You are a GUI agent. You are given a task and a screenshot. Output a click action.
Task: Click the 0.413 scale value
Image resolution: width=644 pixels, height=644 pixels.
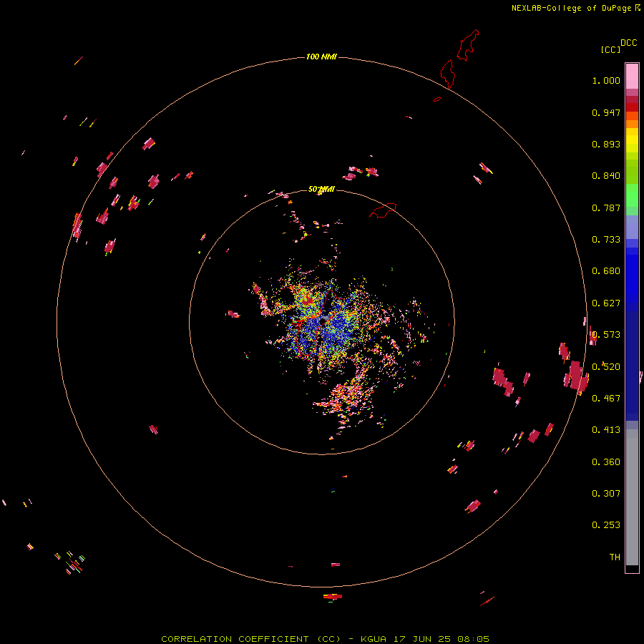coord(606,430)
